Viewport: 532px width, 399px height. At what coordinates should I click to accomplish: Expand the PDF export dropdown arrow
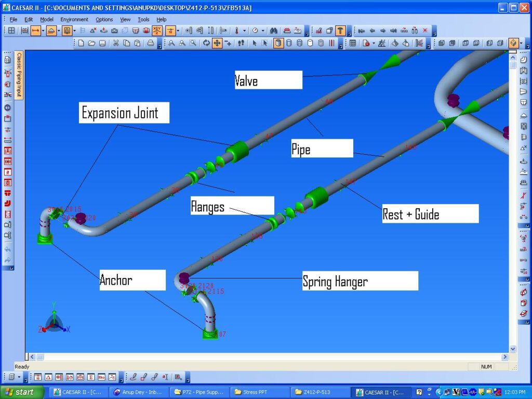click(374, 43)
